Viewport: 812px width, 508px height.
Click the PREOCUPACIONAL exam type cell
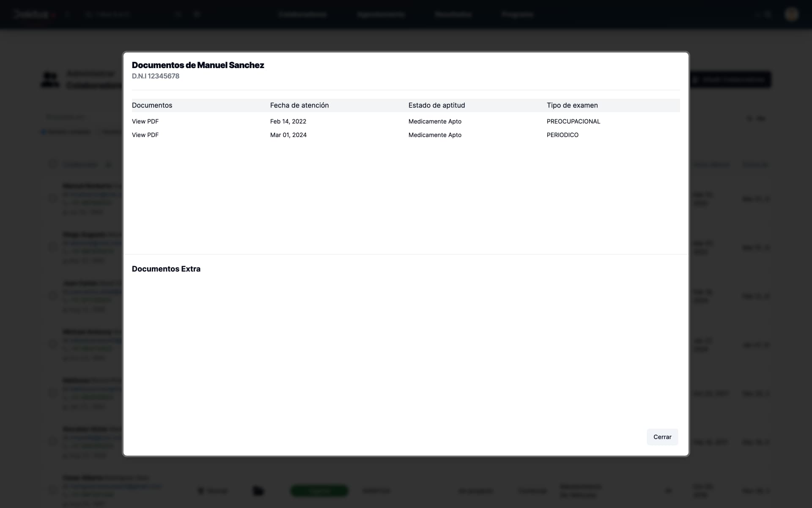click(x=573, y=121)
